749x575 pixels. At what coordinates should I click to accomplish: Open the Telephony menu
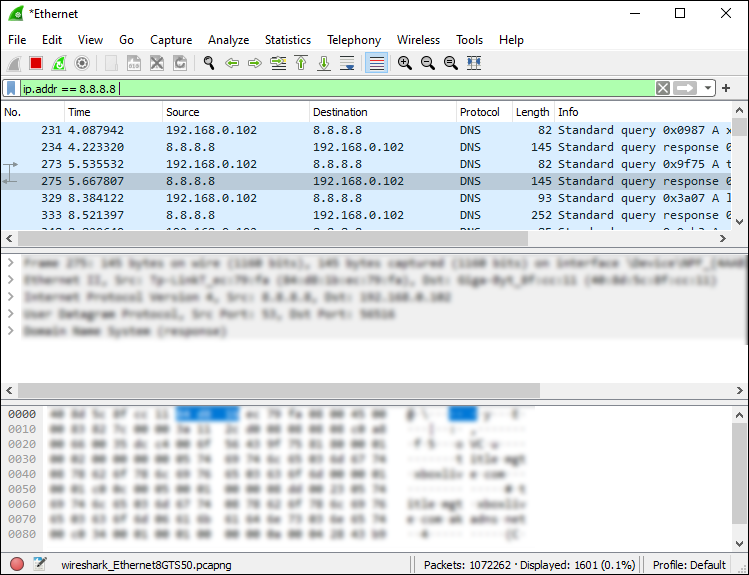click(354, 40)
